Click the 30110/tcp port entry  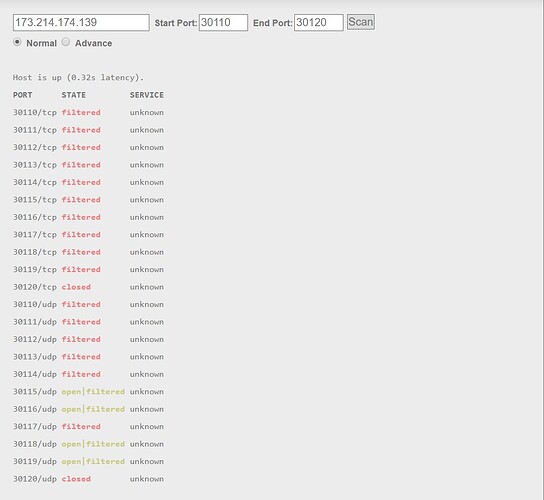pos(35,112)
